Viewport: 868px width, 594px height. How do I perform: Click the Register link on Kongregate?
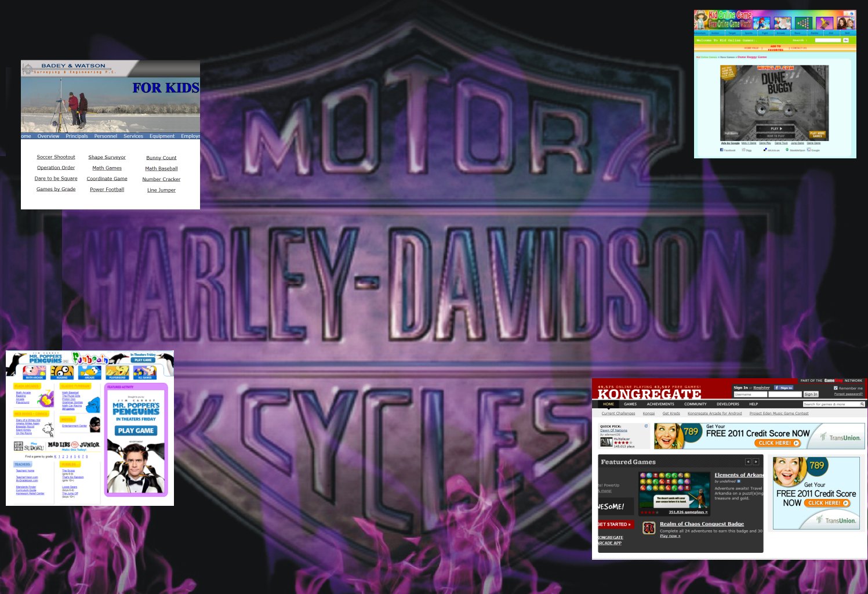(761, 387)
